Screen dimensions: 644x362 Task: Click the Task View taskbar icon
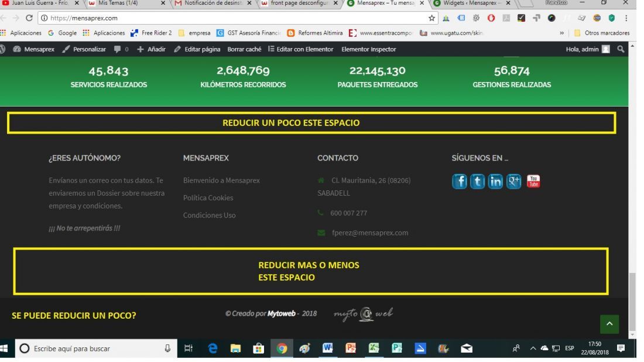(x=189, y=349)
